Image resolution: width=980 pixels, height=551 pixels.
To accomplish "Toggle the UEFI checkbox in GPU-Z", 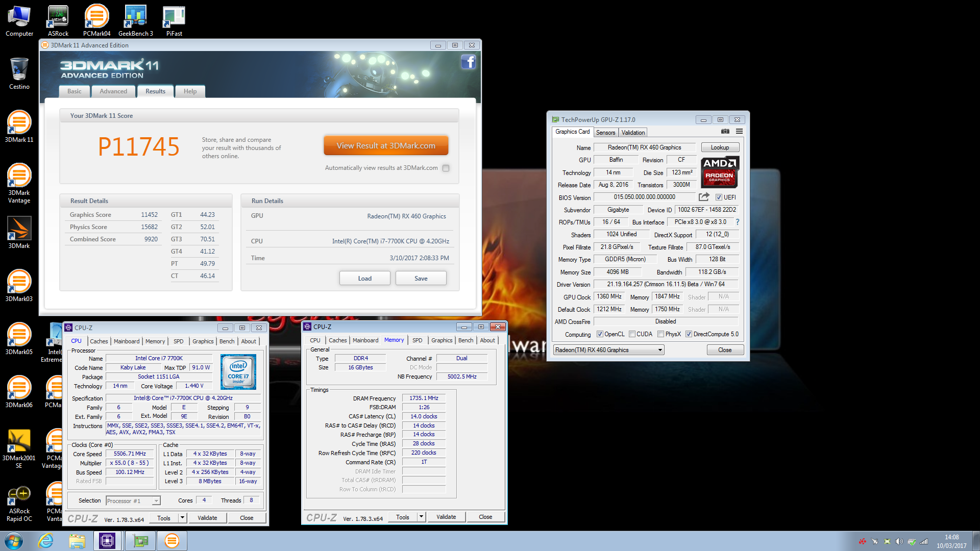I will pos(719,197).
